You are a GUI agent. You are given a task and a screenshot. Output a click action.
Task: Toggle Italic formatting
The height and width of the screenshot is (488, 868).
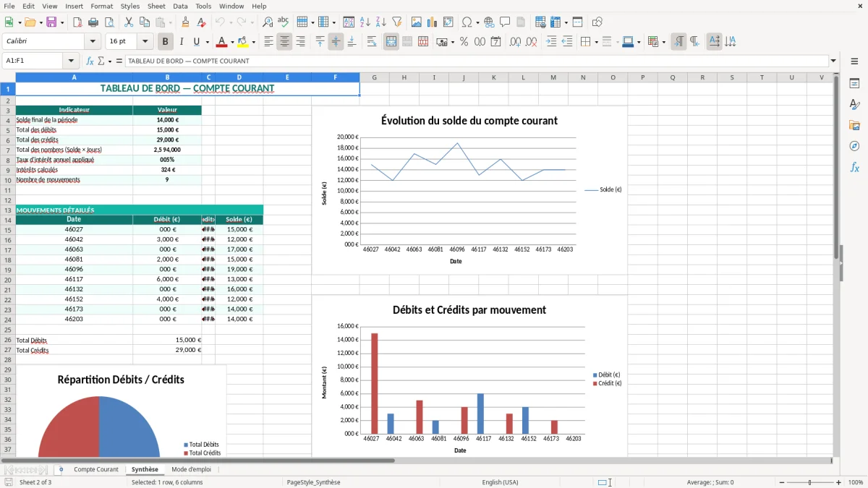(181, 42)
